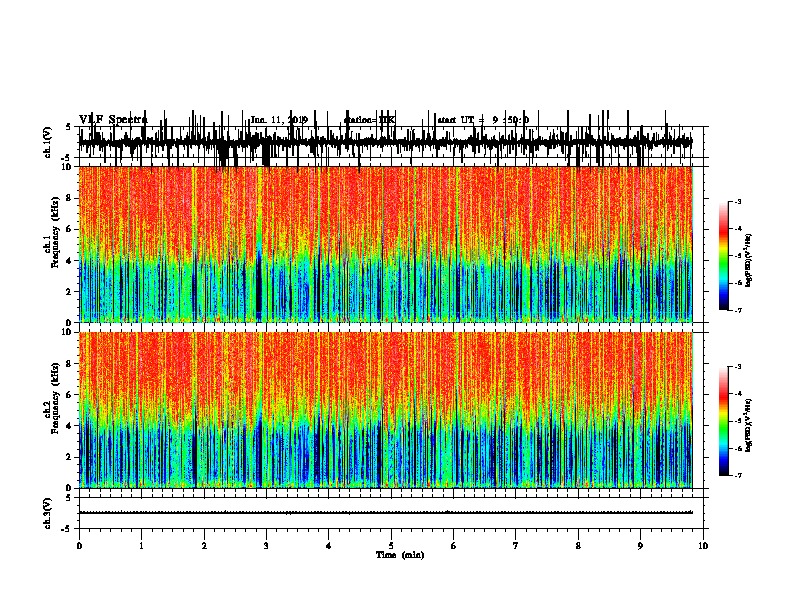The height and width of the screenshot is (612, 792).
Task: Click time axis tick label '8'
Action: [x=578, y=546]
